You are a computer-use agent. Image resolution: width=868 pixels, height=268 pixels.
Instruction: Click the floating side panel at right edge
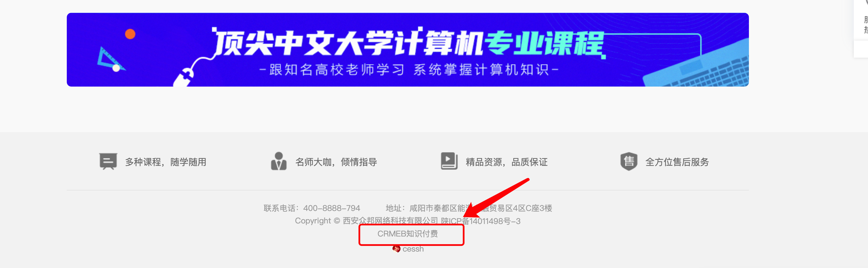point(861,29)
